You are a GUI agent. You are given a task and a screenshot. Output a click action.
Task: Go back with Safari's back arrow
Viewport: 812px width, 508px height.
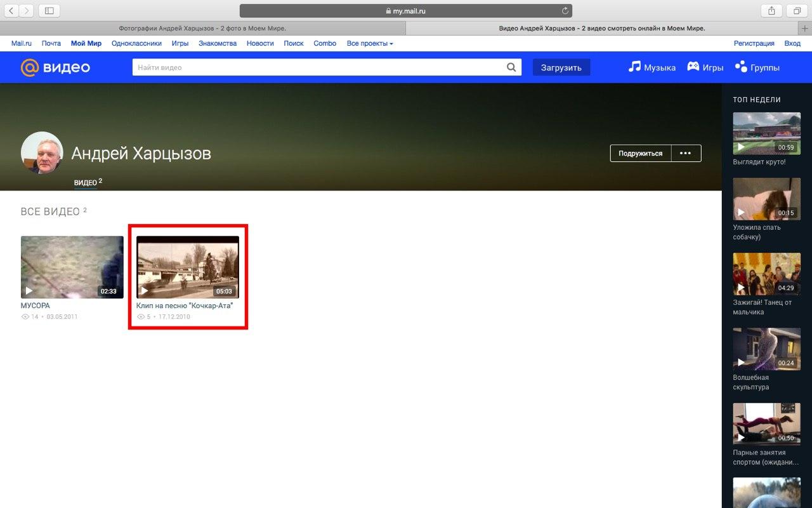11,11
